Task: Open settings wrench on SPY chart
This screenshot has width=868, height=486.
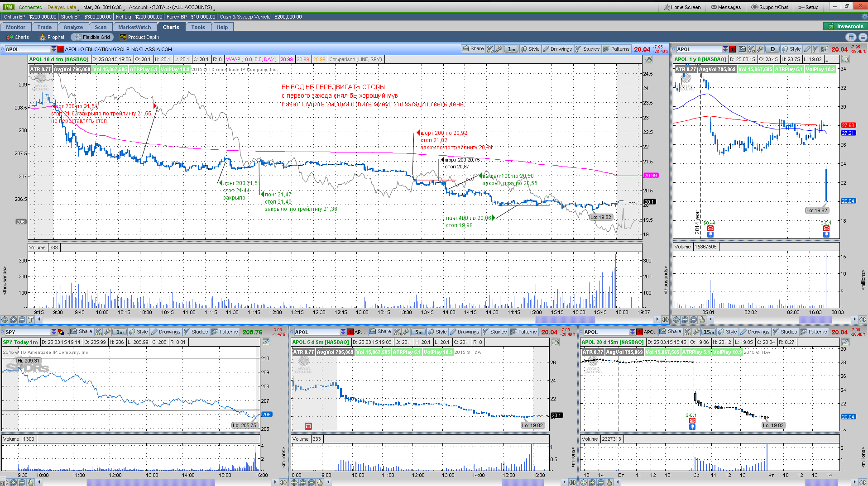Action: coord(107,332)
